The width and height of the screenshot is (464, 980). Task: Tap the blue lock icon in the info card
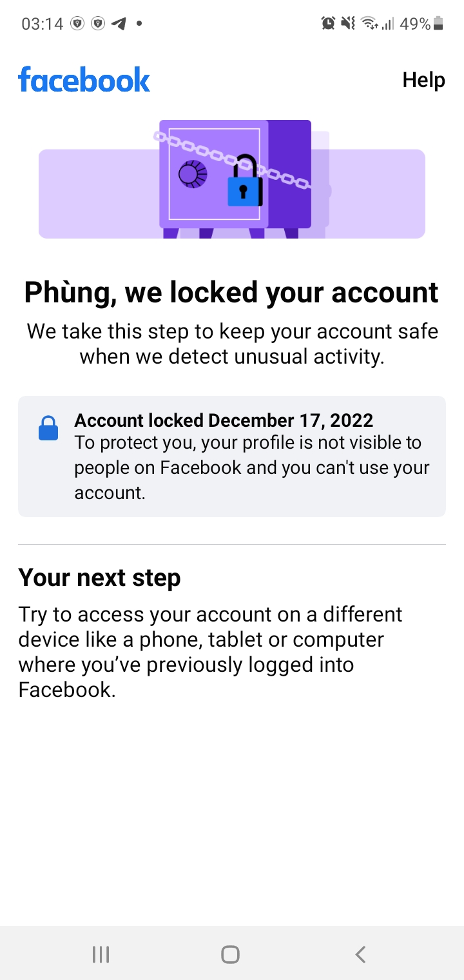pyautogui.click(x=48, y=429)
